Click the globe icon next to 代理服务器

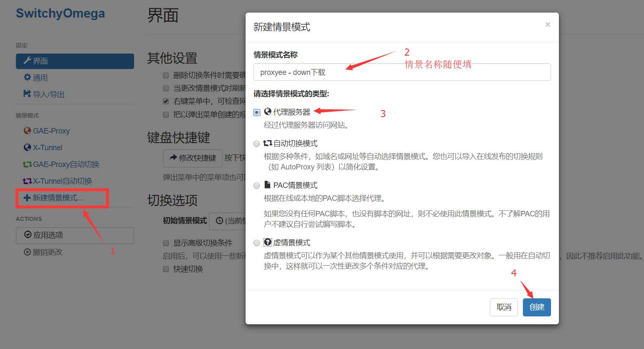click(x=268, y=112)
